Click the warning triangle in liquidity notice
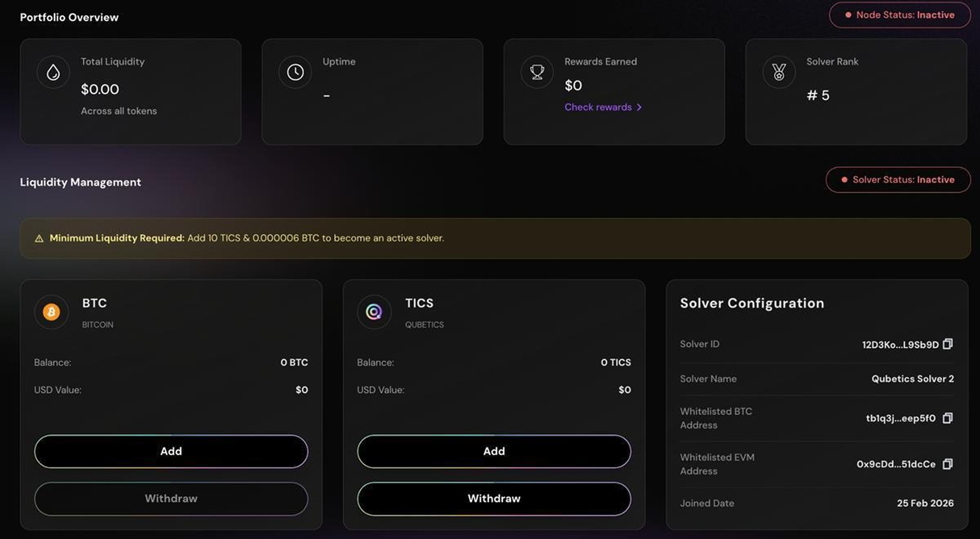The width and height of the screenshot is (980, 539). pos(39,238)
